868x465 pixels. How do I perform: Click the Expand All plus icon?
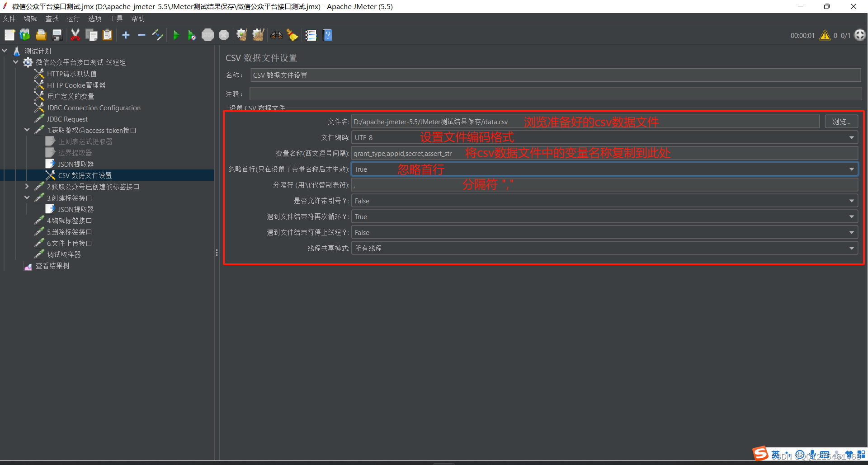pyautogui.click(x=126, y=35)
